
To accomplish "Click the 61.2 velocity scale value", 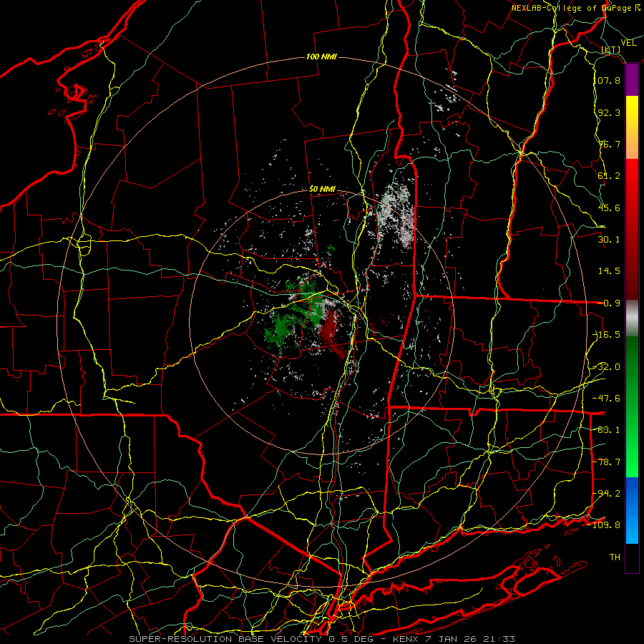I will click(609, 176).
